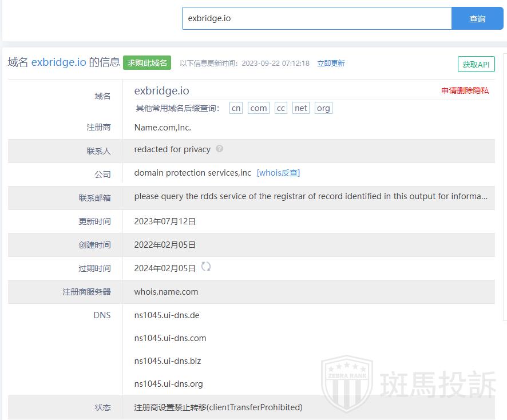Click the truncated contact email text
The image size is (507, 420).
click(311, 196)
